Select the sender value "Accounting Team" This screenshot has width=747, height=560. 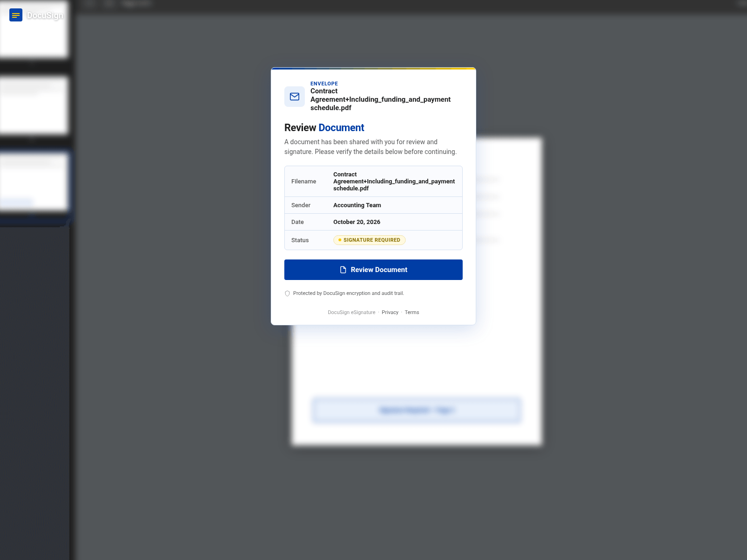[x=357, y=205]
